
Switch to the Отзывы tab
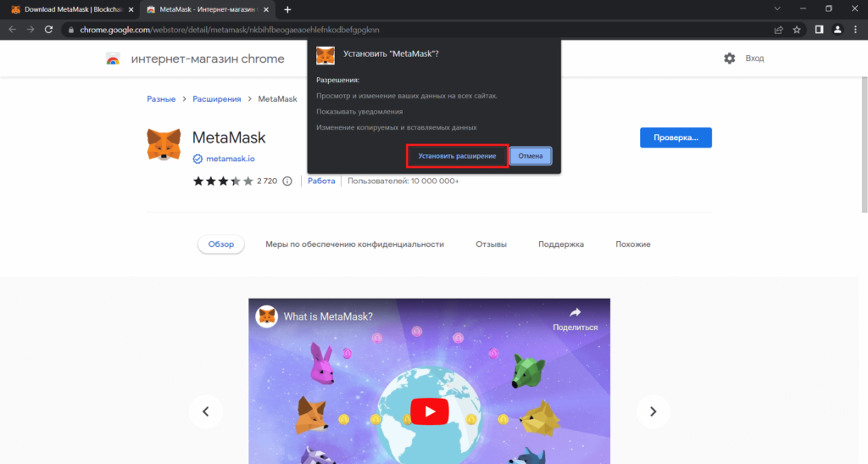pyautogui.click(x=491, y=244)
